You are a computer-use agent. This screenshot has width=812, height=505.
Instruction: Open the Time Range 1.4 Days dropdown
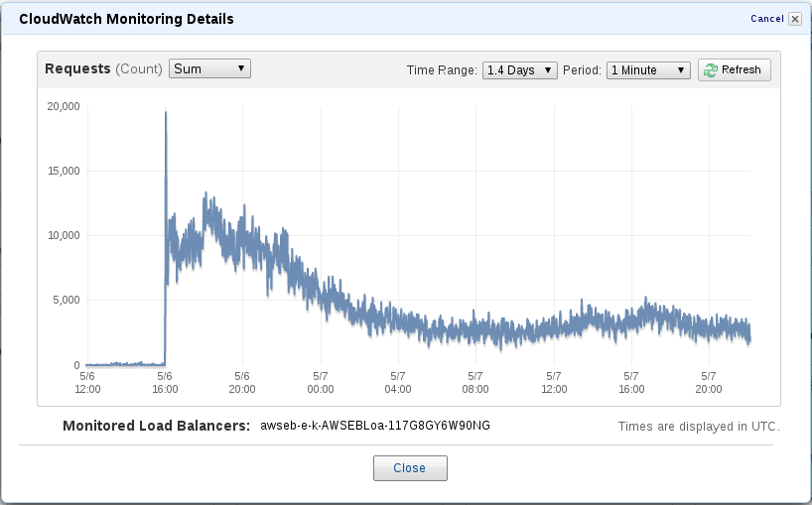click(x=519, y=69)
